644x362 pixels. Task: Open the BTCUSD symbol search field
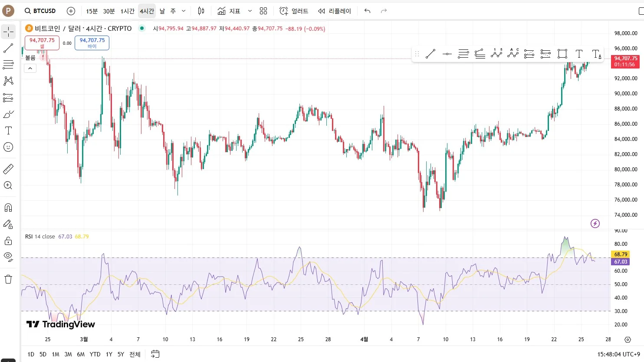pos(40,11)
